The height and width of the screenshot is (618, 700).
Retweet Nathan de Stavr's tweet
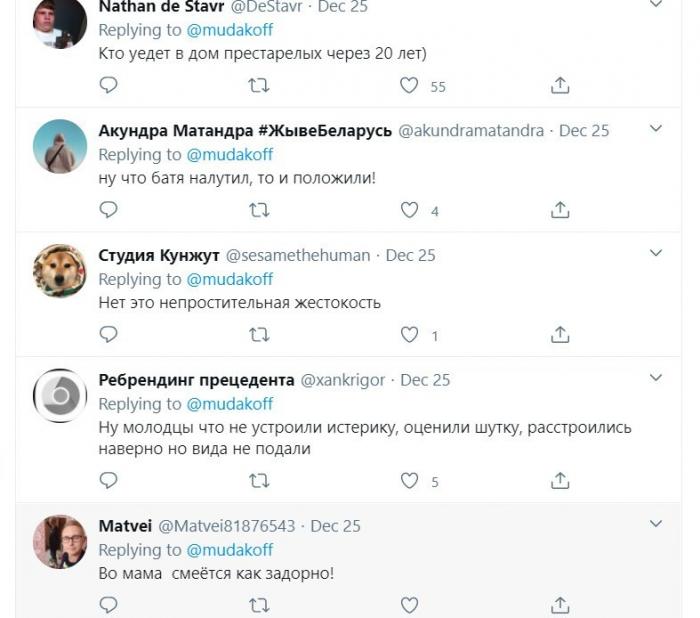tap(258, 86)
